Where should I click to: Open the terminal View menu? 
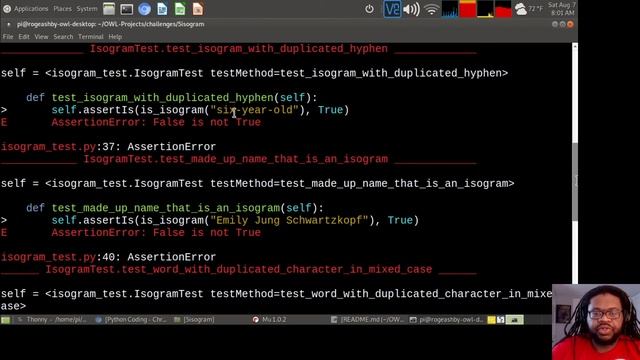tap(41, 37)
